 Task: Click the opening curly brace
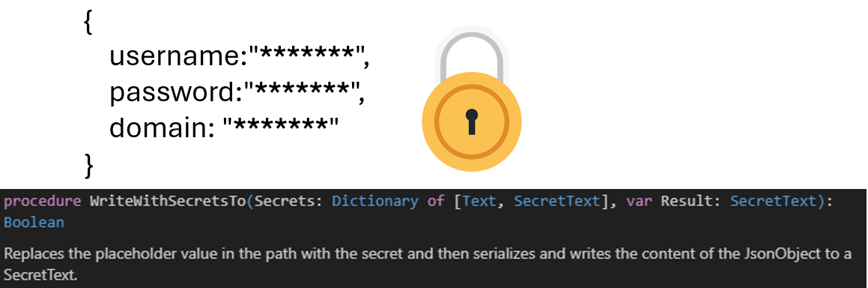(x=88, y=24)
